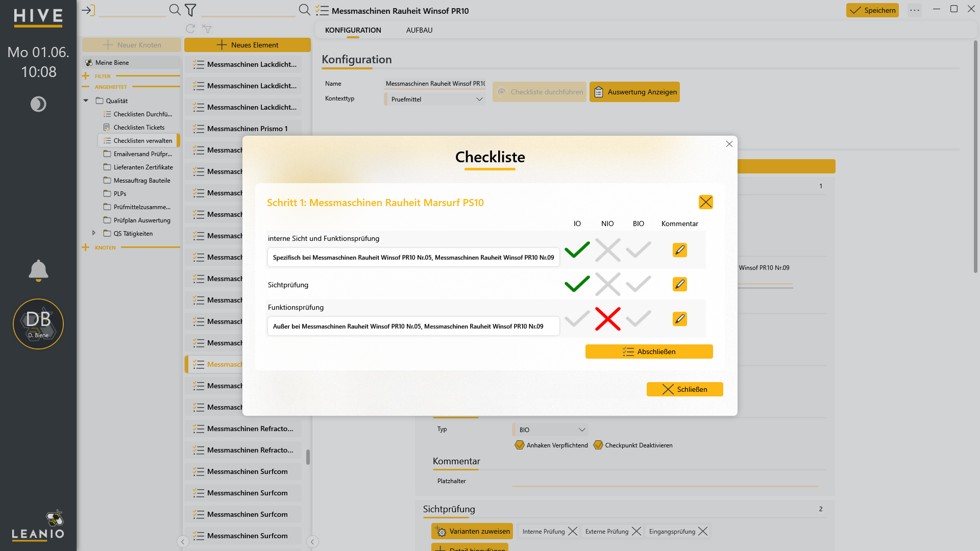Close Schritt 1 with the yellow X
980x551 pixels.
point(706,202)
